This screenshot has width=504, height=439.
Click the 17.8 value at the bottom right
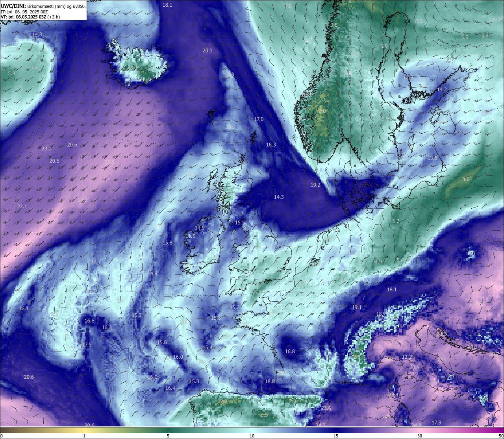[436, 422]
